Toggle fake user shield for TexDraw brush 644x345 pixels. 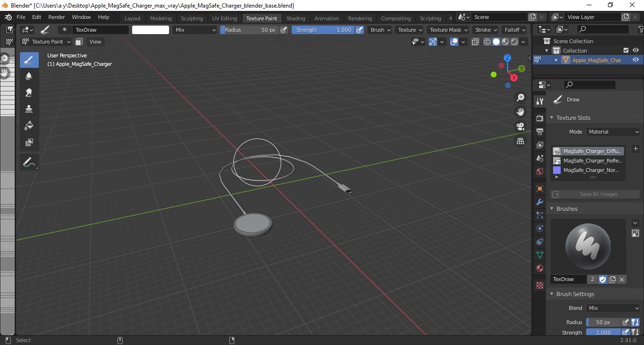coord(603,279)
